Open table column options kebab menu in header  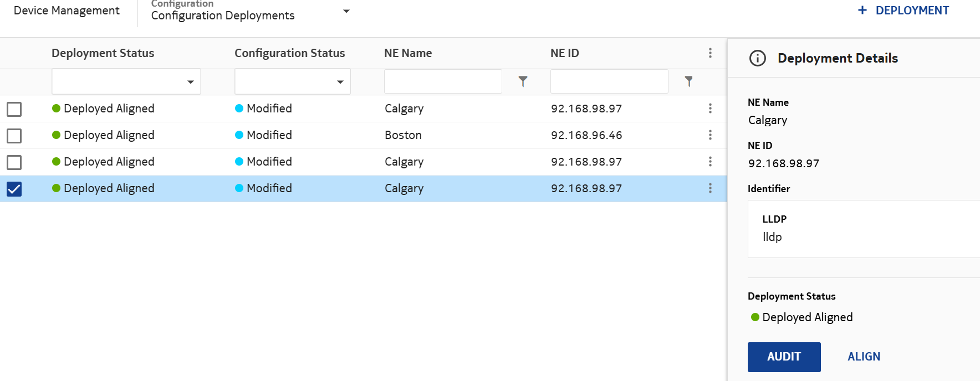tap(710, 53)
